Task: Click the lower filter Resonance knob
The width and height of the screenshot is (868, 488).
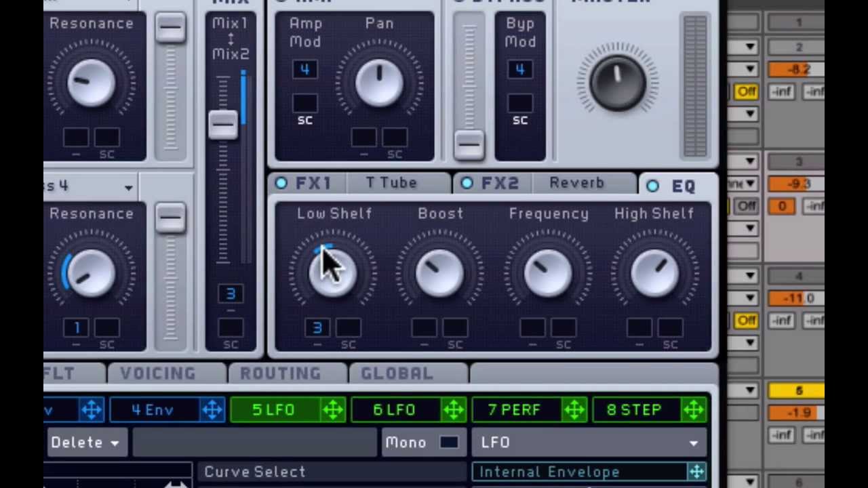Action: (x=91, y=274)
